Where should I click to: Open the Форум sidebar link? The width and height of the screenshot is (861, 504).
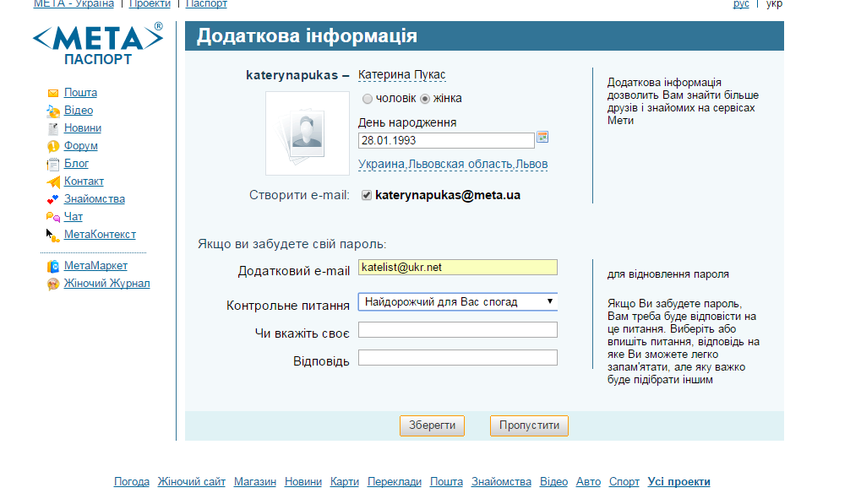(81, 146)
